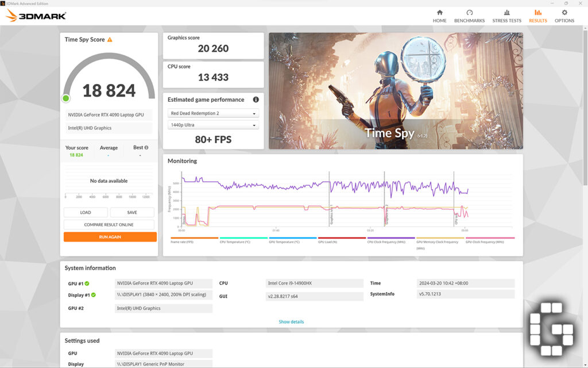Click the Intel Core i9-14900HX CPU field

pyautogui.click(x=314, y=283)
